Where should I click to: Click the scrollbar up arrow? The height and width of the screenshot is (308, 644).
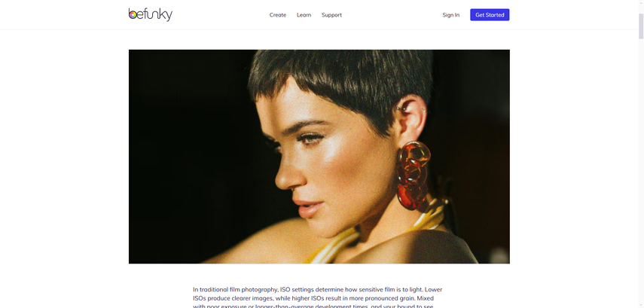(641, 2)
